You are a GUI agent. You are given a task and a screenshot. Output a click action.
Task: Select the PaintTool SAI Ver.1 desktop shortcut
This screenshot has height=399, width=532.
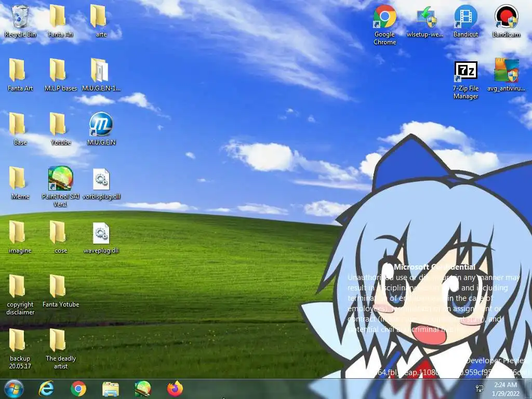(x=60, y=187)
